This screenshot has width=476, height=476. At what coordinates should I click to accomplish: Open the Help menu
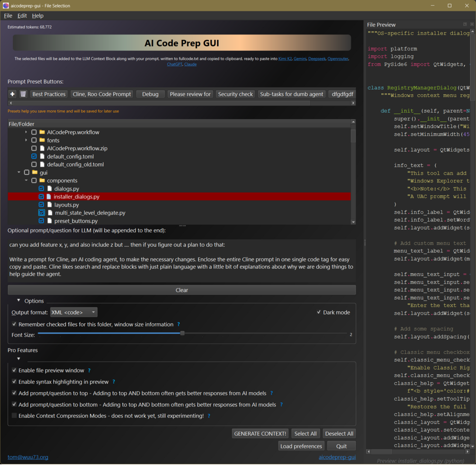(37, 16)
